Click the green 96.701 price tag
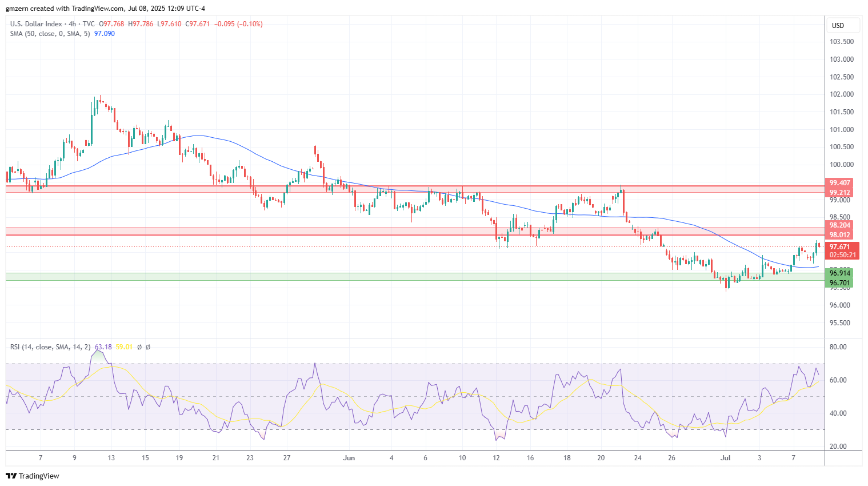The image size is (868, 486). click(x=840, y=283)
